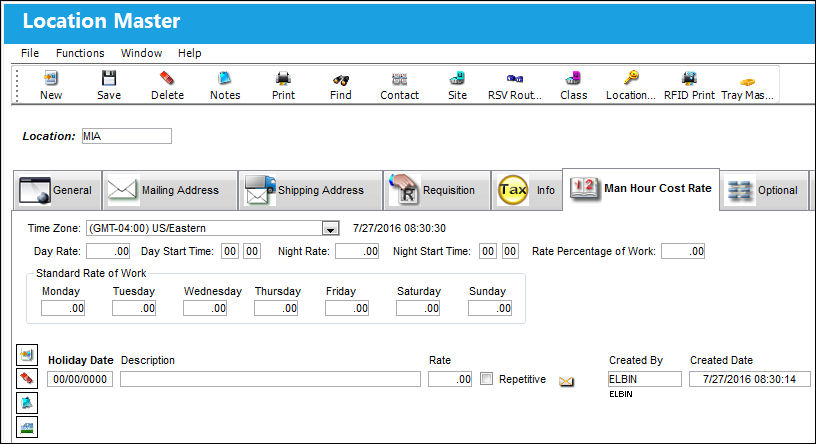Screen dimensions: 816x444
Task: Click the Tuesday rate field
Action: [x=134, y=309]
